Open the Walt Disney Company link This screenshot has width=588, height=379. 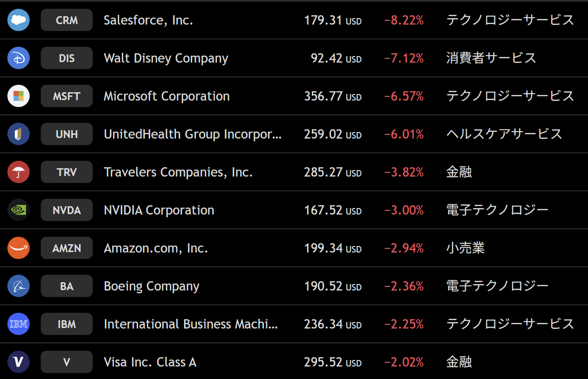166,58
